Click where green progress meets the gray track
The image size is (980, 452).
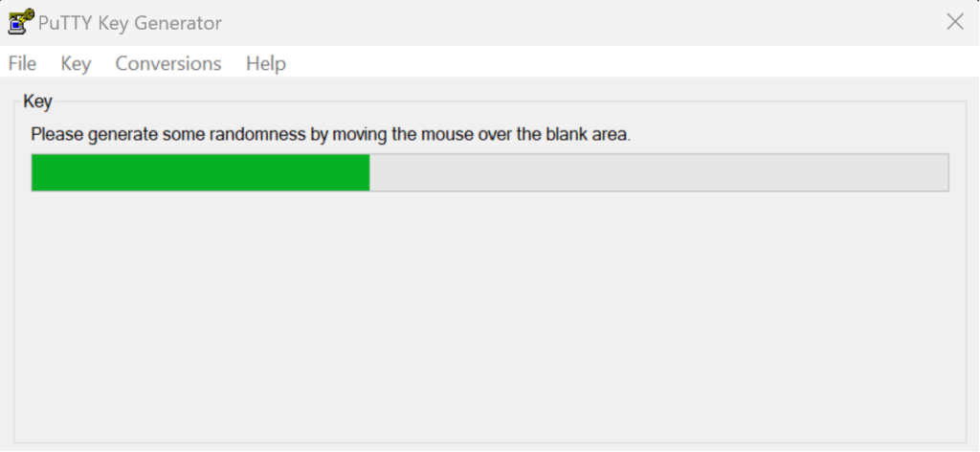coord(369,172)
